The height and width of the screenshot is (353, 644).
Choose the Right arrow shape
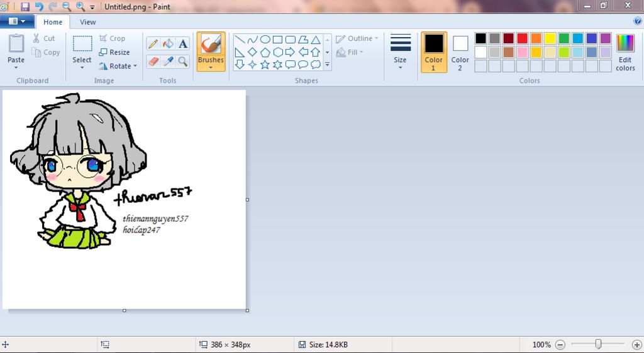(x=291, y=52)
